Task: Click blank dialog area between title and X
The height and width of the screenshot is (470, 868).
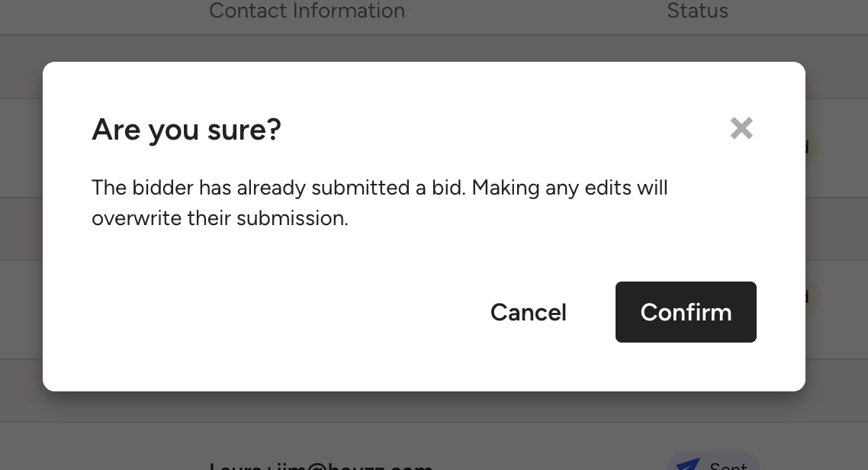Action: (503, 130)
